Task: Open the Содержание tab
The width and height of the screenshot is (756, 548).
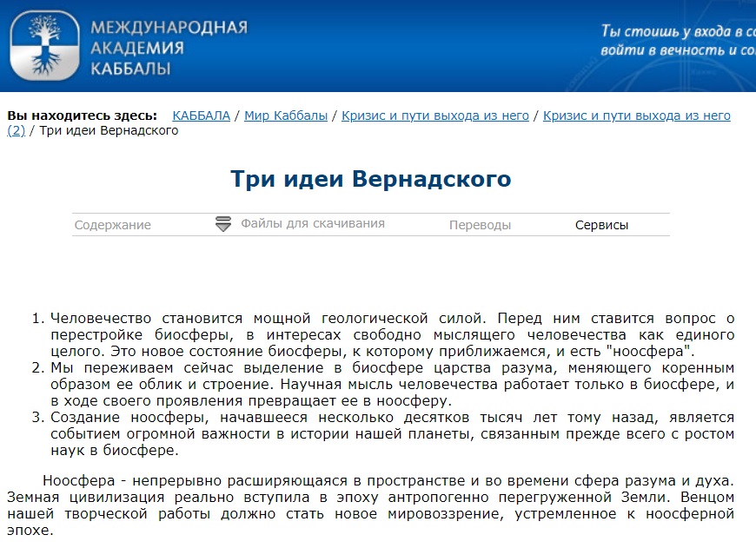Action: (x=113, y=225)
